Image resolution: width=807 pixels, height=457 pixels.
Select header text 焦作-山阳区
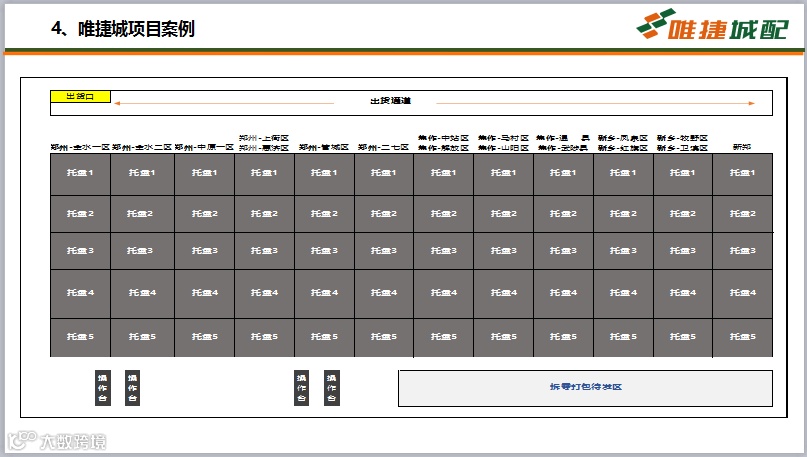click(x=503, y=148)
